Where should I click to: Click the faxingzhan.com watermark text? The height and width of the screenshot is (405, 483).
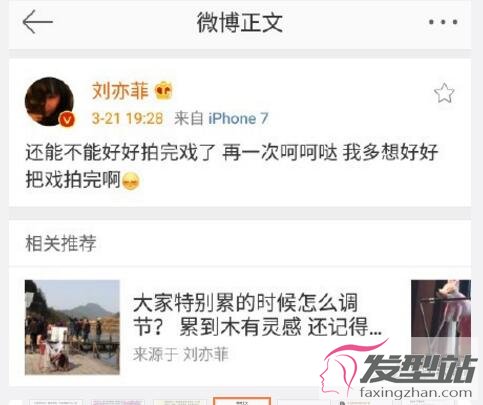pos(416,392)
